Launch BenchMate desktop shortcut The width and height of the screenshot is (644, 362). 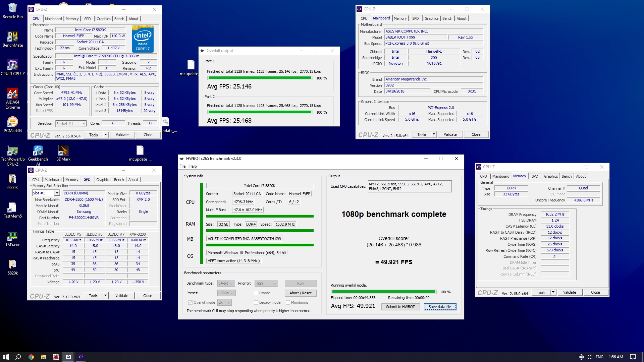click(x=12, y=40)
